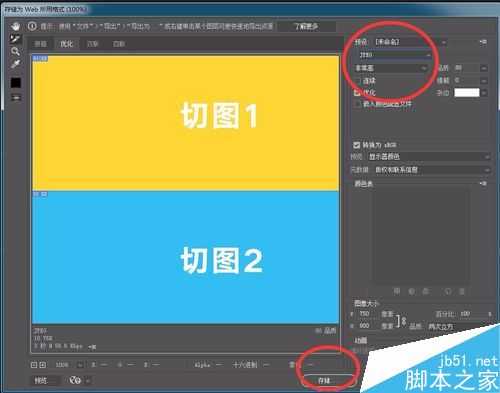
Task: Click the white Matte (杂边) color swatch
Action: click(467, 93)
